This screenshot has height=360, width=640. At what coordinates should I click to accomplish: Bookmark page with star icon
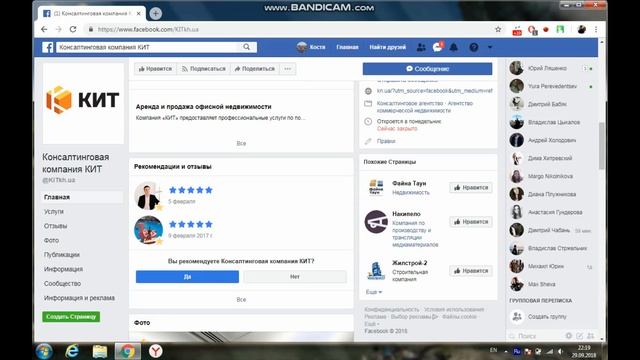[x=498, y=29]
